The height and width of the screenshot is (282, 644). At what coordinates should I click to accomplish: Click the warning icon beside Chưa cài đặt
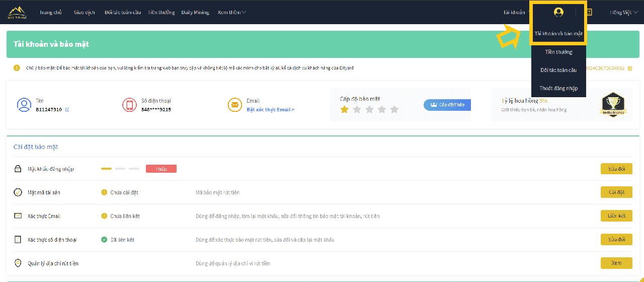click(x=104, y=192)
